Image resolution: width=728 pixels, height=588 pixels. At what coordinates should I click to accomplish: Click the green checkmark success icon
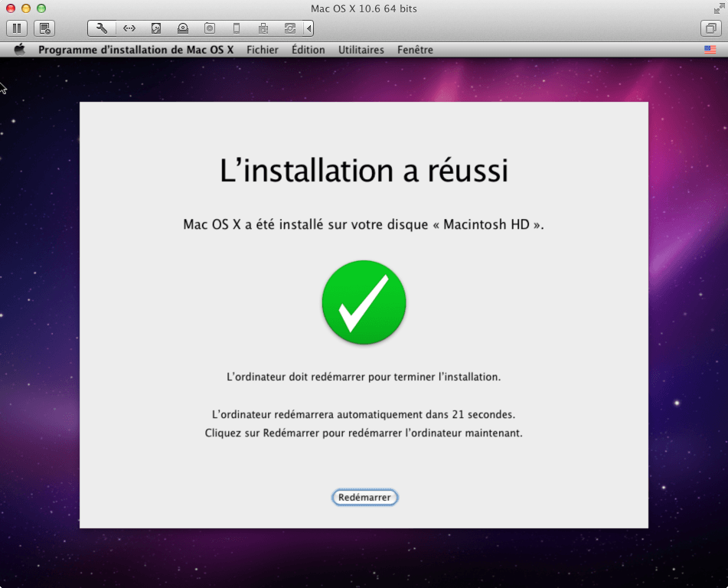coord(364,302)
